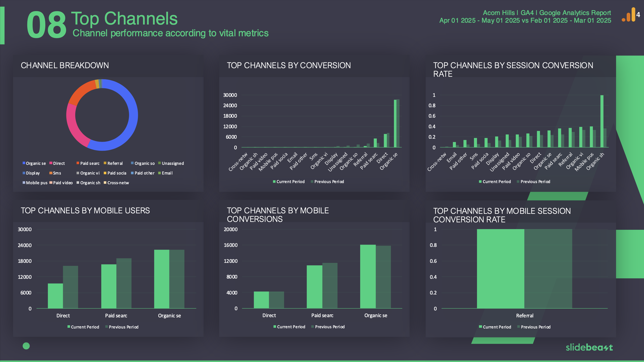Screen dimensions: 644x362
Task: Click the 20000 axis value in Mobile Conversions chart
Action: pos(230,229)
